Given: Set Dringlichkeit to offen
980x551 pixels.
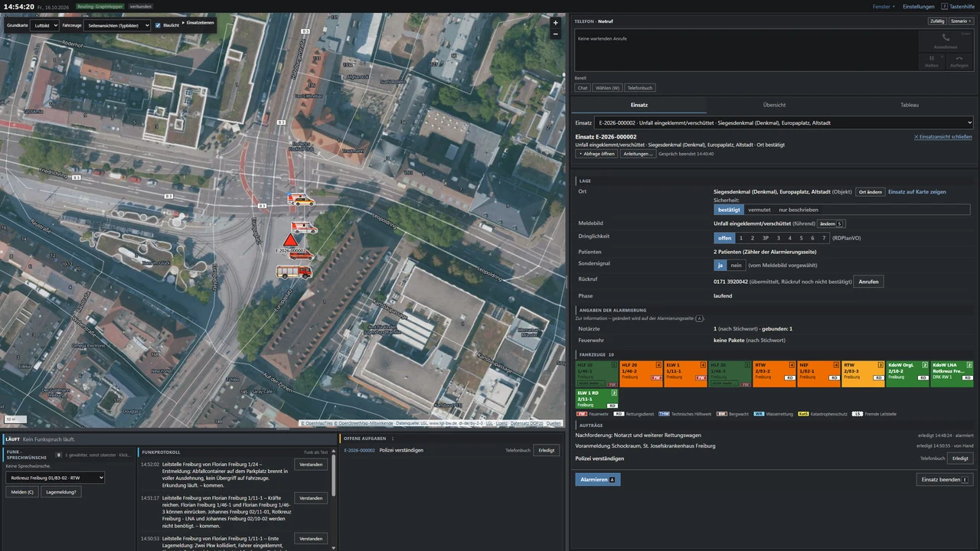Looking at the screenshot, I should click(724, 238).
